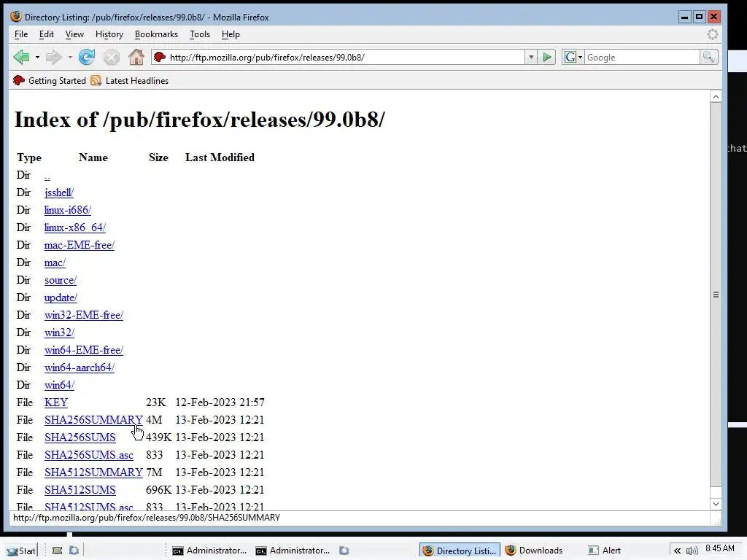Open the win32-EME-free/ directory
The image size is (747, 560).
(x=84, y=315)
